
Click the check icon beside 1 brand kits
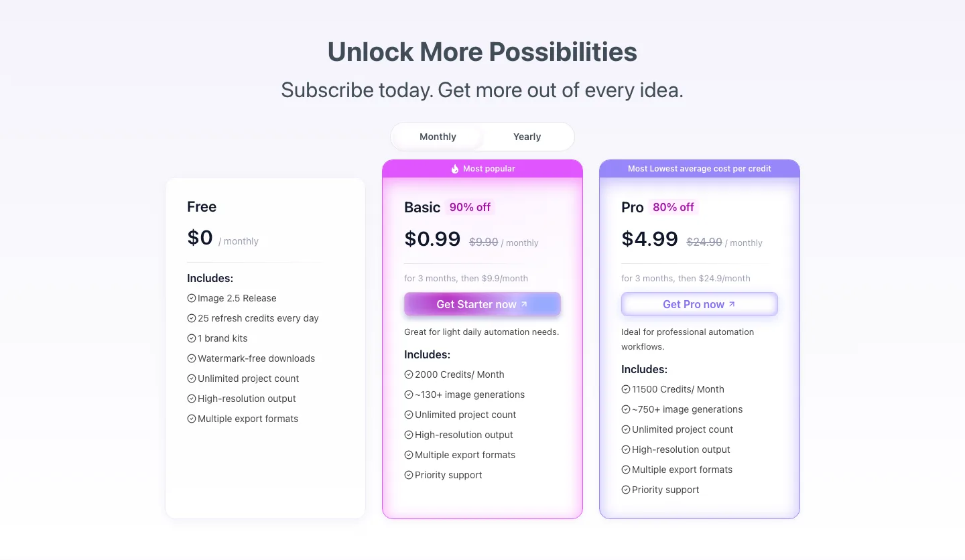(192, 338)
